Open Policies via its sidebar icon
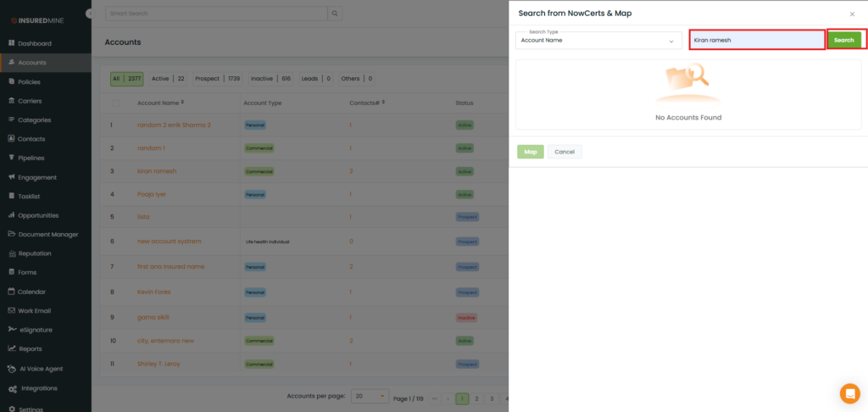868x412 pixels. click(12, 82)
